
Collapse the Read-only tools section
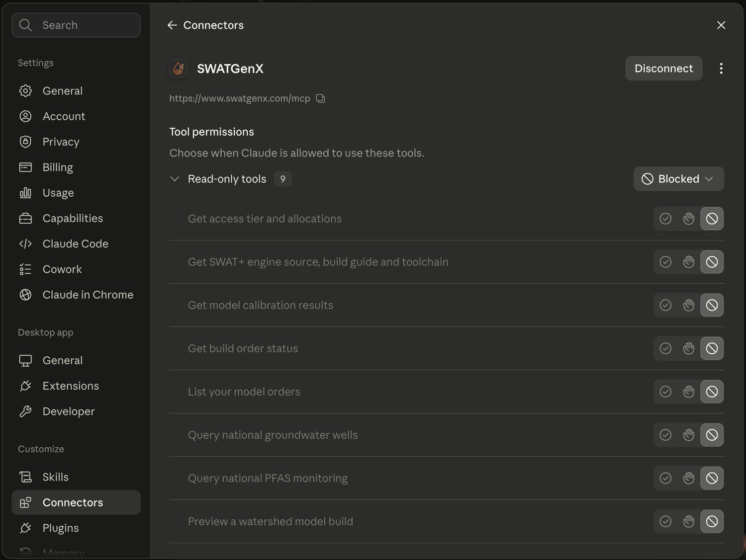(x=175, y=179)
